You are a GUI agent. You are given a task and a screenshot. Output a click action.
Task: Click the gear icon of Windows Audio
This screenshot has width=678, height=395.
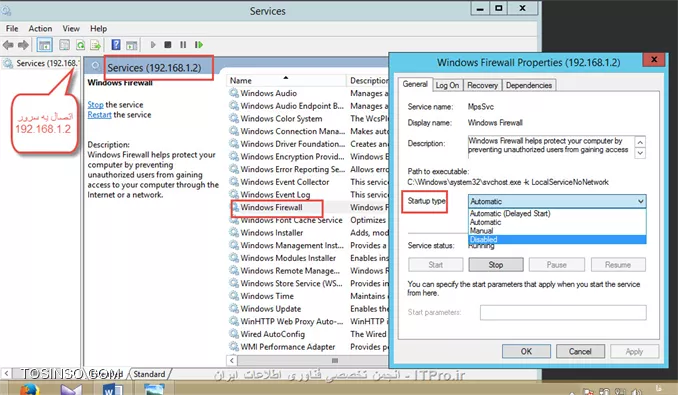click(234, 93)
